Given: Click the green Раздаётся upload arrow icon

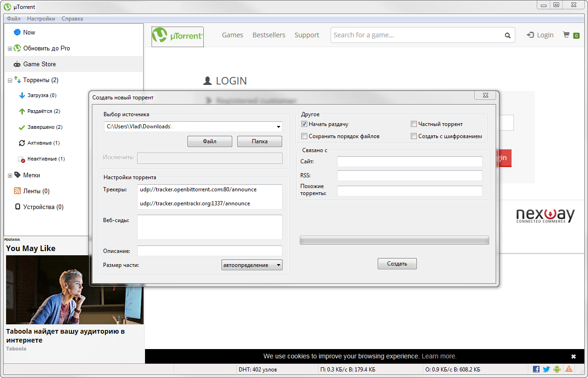Looking at the screenshot, I should pyautogui.click(x=21, y=112).
